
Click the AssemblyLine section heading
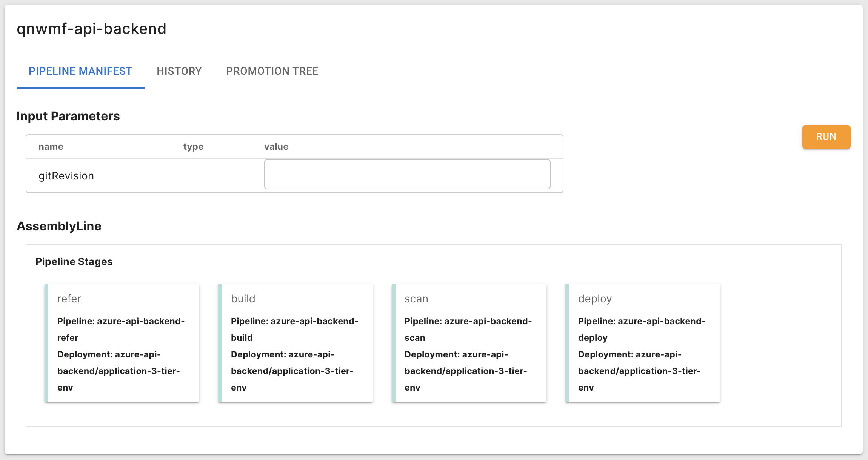click(x=59, y=226)
